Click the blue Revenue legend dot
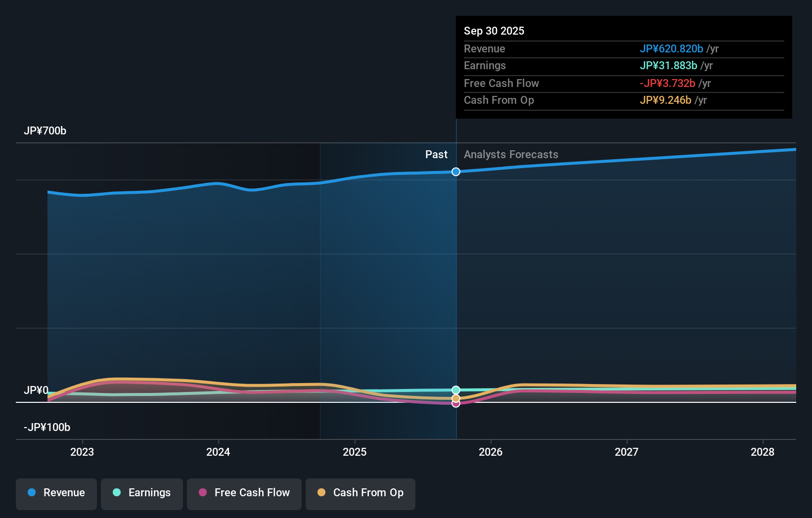 pos(32,493)
